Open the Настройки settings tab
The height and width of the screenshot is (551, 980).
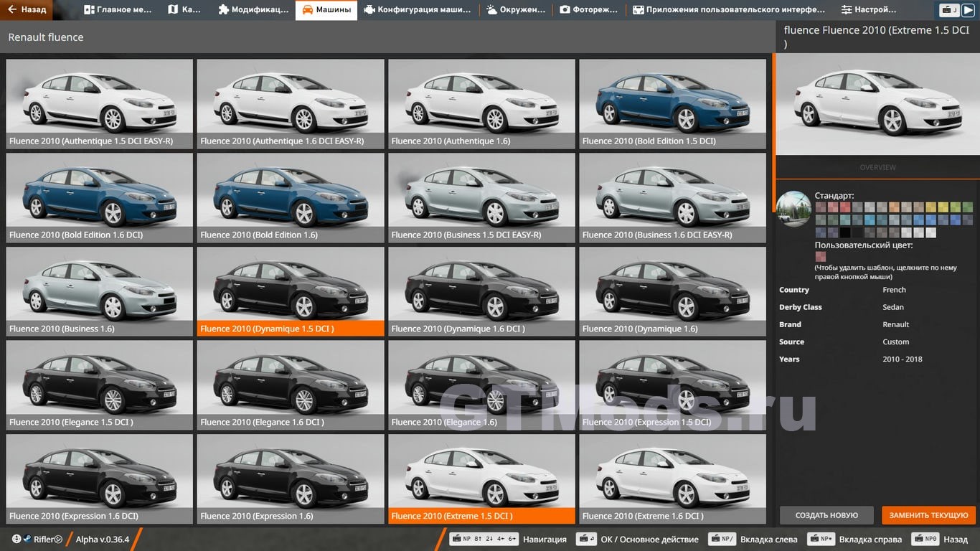pyautogui.click(x=869, y=10)
